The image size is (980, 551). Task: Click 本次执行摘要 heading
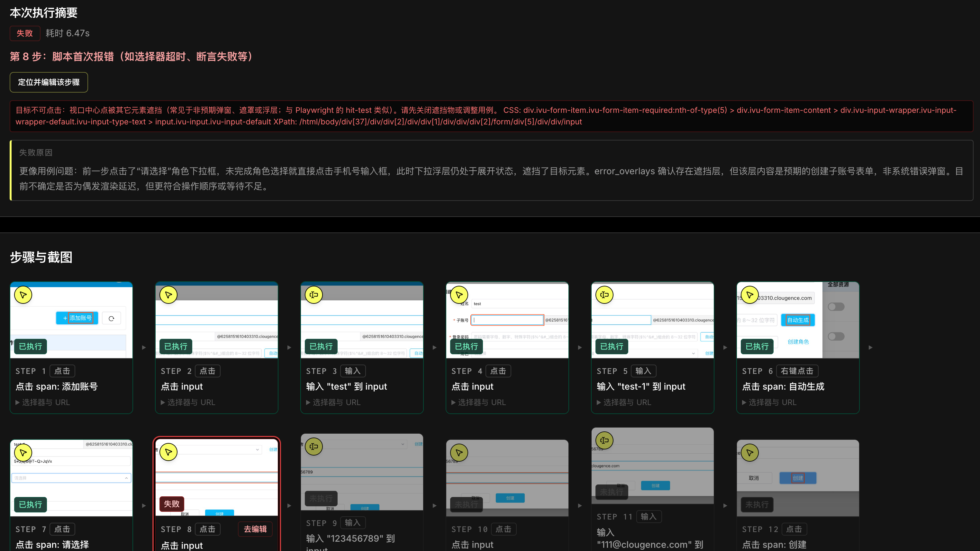43,13
